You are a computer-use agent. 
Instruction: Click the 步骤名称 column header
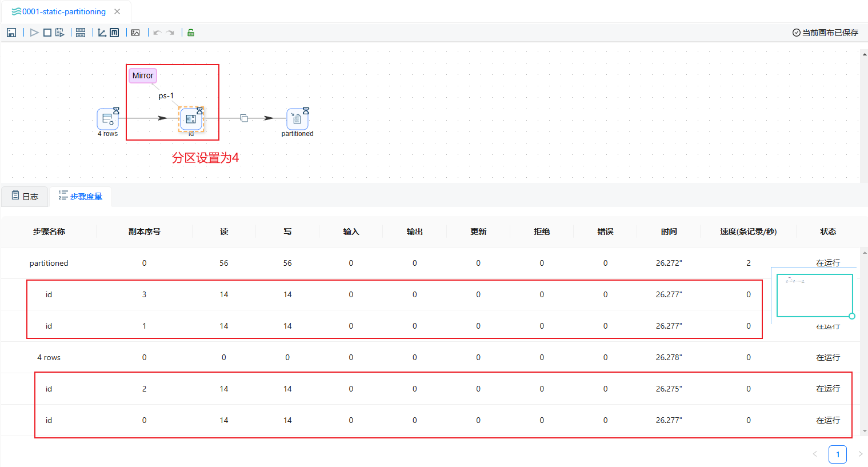coord(49,231)
